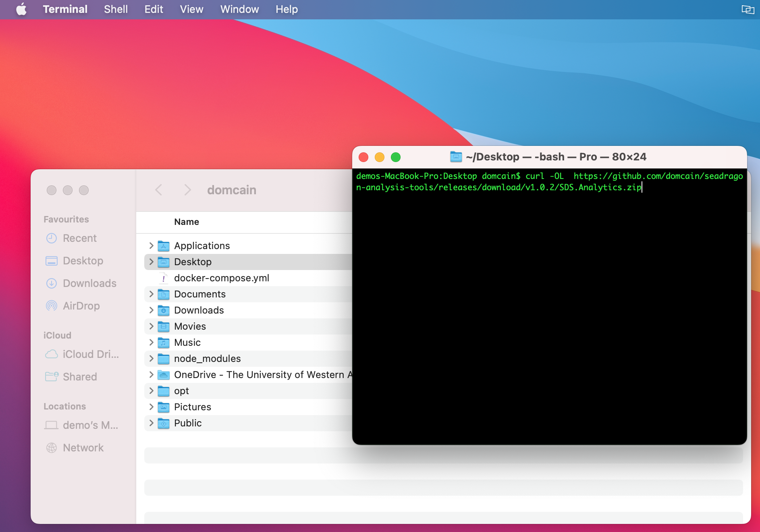This screenshot has width=760, height=532.
Task: Go back in Finder window
Action: (159, 190)
